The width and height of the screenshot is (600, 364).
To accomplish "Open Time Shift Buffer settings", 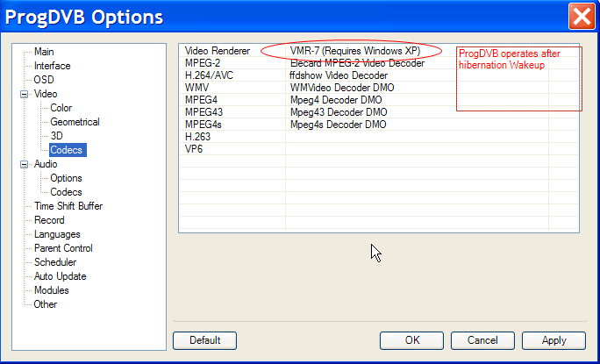I will tap(68, 206).
